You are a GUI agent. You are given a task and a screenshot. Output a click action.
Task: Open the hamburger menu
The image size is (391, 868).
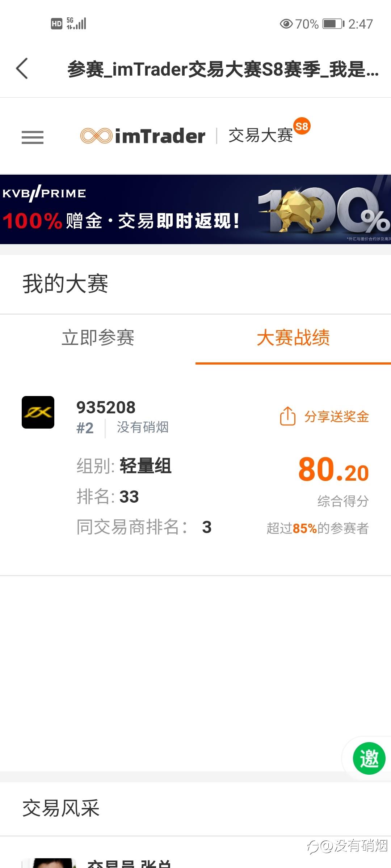click(x=33, y=137)
